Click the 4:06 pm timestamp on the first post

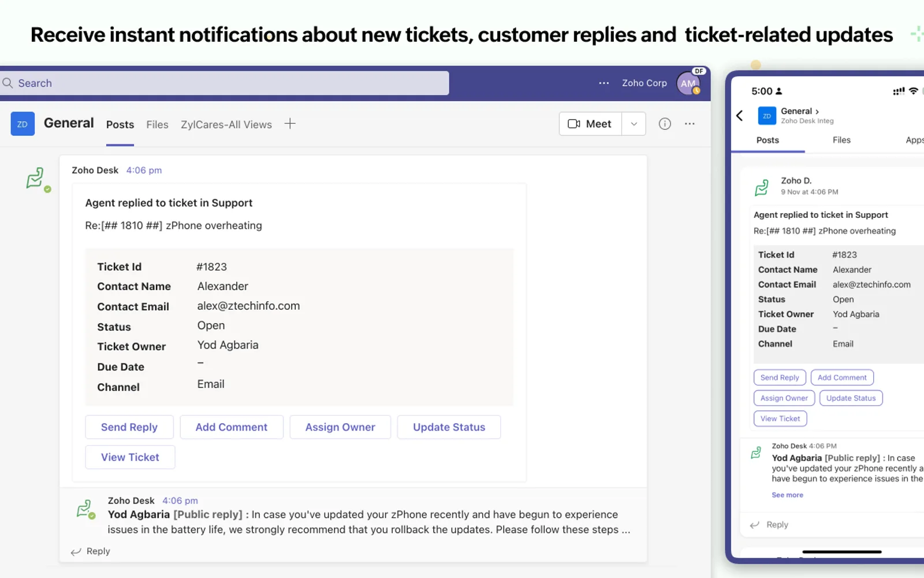144,171
